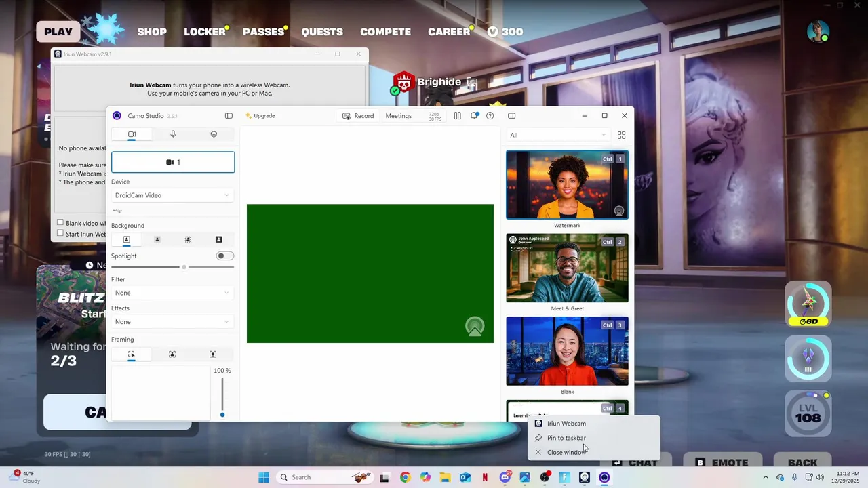Open OBS Studio from the taskbar
The height and width of the screenshot is (488, 868).
coord(545,477)
